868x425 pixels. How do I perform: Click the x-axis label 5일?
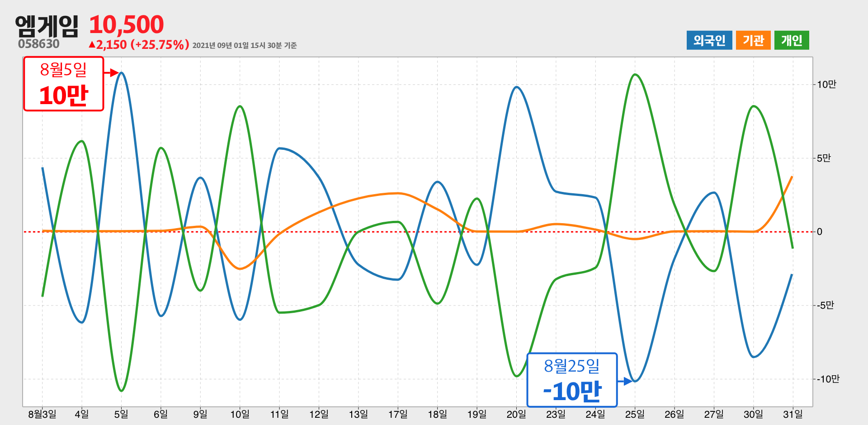pyautogui.click(x=121, y=414)
